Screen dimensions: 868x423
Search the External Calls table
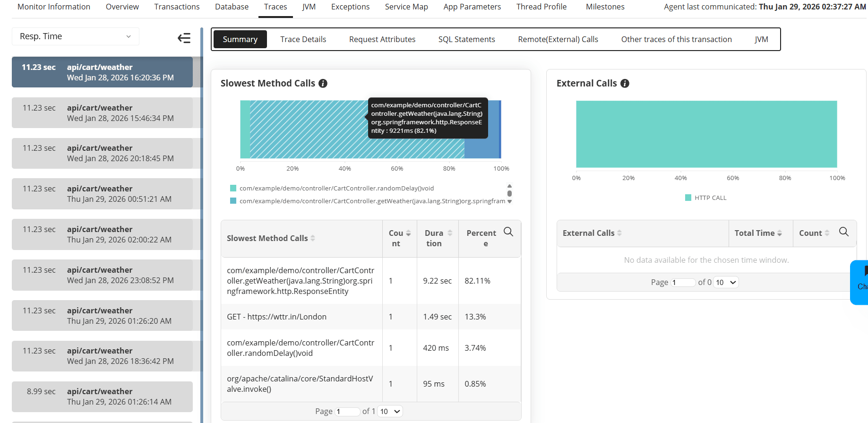(844, 232)
